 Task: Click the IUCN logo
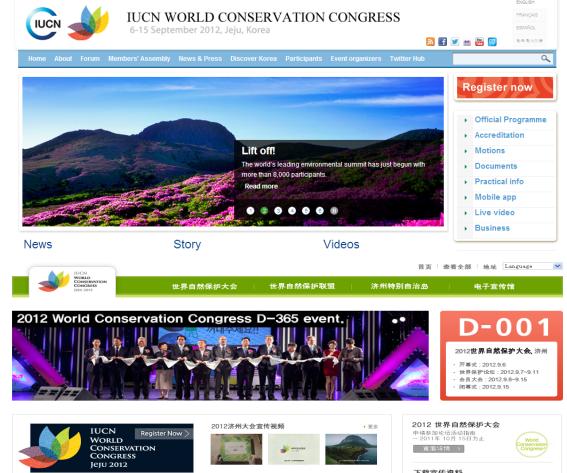point(44,24)
